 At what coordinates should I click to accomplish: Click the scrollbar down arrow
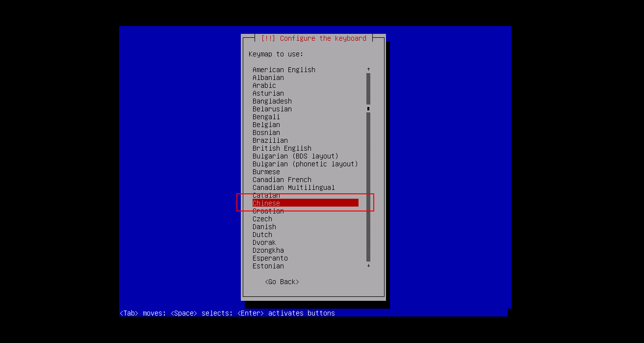click(368, 266)
